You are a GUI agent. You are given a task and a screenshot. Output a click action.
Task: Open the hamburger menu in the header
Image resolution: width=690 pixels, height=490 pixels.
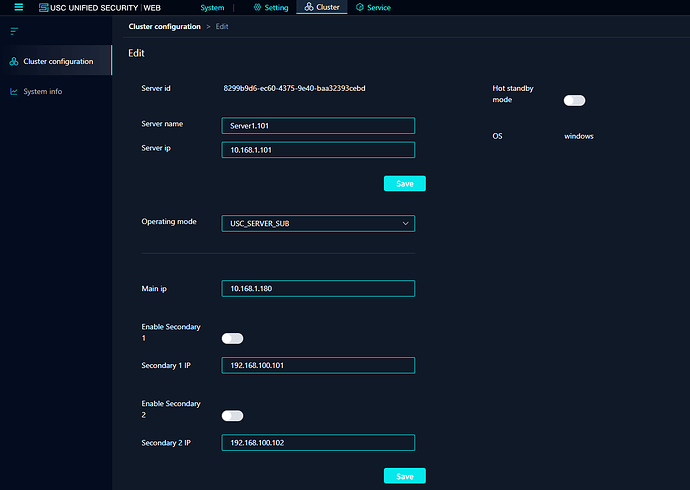[18, 7]
